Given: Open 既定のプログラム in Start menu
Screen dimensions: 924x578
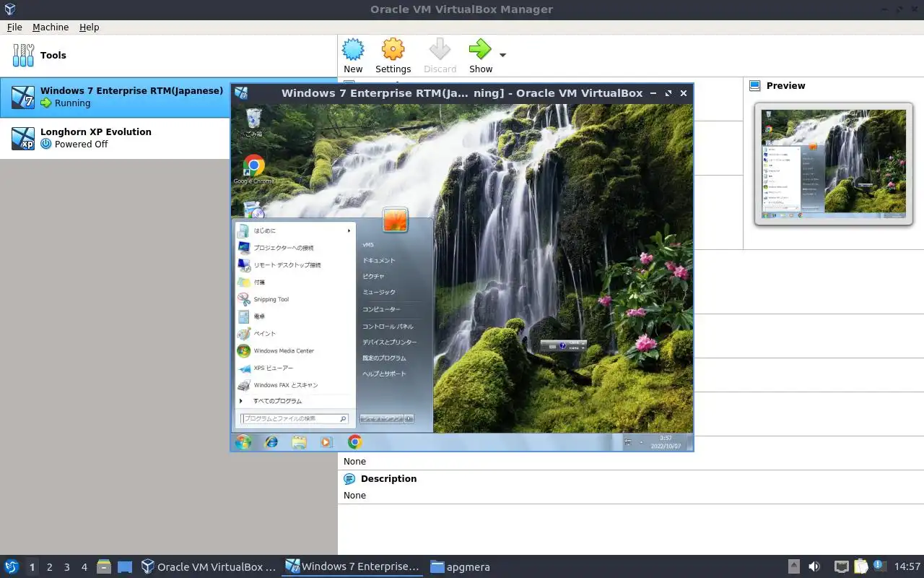Looking at the screenshot, I should coord(384,358).
